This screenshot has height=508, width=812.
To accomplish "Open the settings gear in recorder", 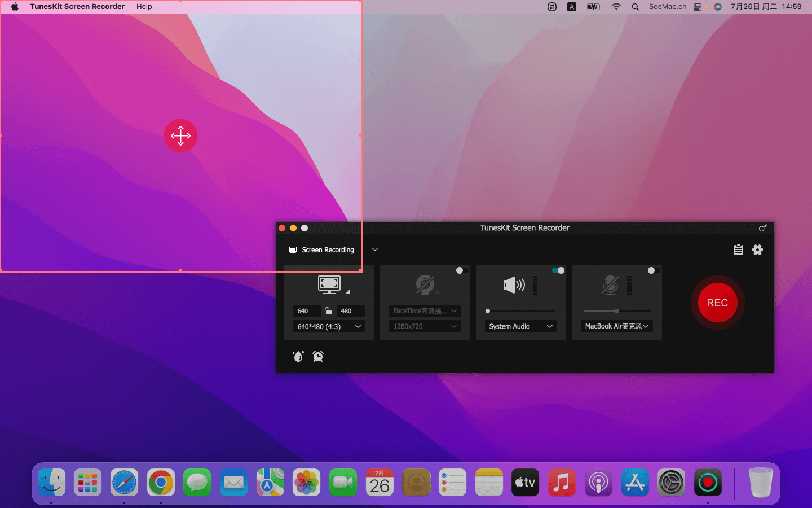I will pyautogui.click(x=757, y=249).
